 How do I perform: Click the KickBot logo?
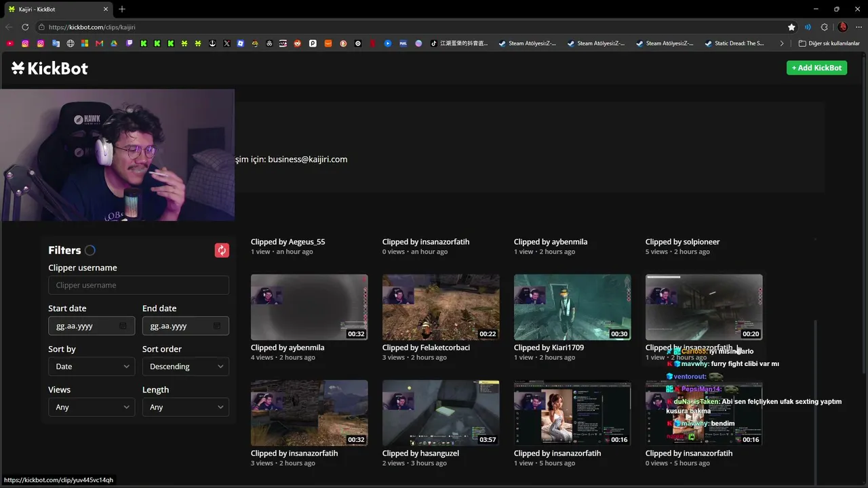pyautogui.click(x=50, y=68)
